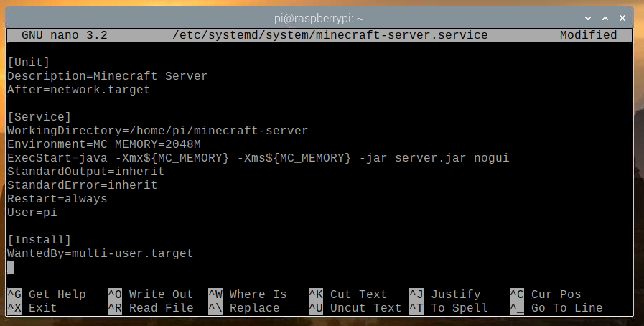Click the ^J Justify shortcut
The width and height of the screenshot is (644, 326).
click(x=445, y=294)
